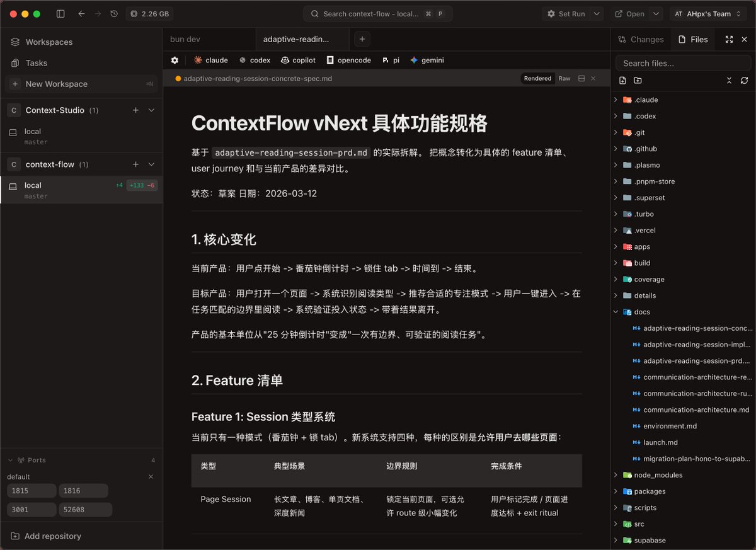Launch the opencode agent
Screen dimensions: 756x550
[350, 60]
